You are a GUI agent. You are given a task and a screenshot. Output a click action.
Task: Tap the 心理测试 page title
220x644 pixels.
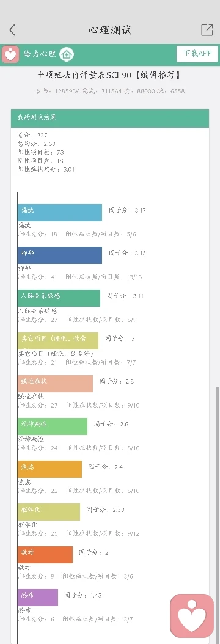coord(110,30)
